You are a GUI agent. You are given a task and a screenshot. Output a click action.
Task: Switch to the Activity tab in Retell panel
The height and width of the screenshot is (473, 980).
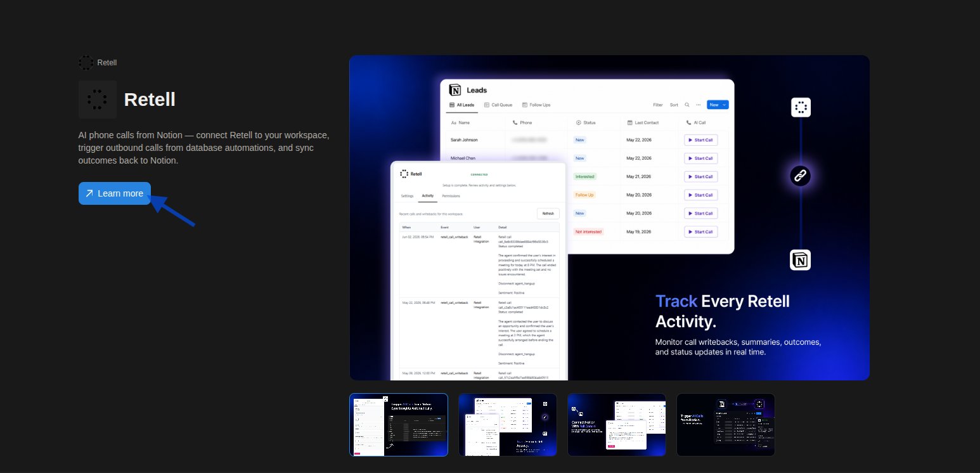pyautogui.click(x=427, y=196)
